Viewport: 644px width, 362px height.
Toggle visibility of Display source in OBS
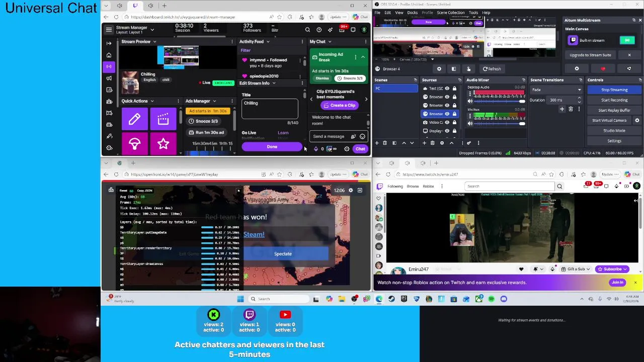click(447, 131)
